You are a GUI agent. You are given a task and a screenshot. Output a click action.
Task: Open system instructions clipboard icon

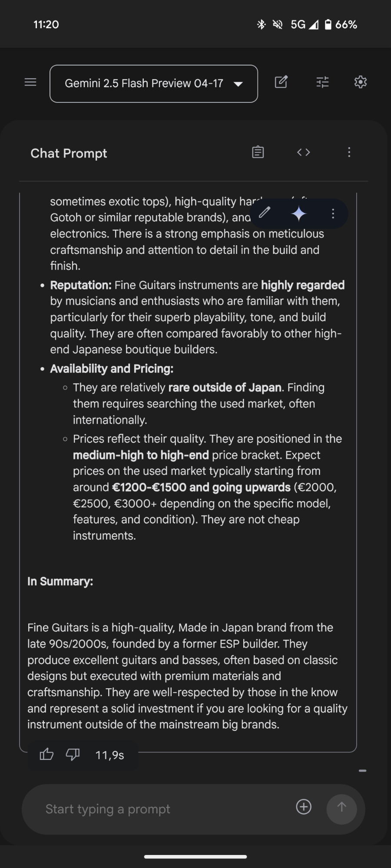coord(258,152)
